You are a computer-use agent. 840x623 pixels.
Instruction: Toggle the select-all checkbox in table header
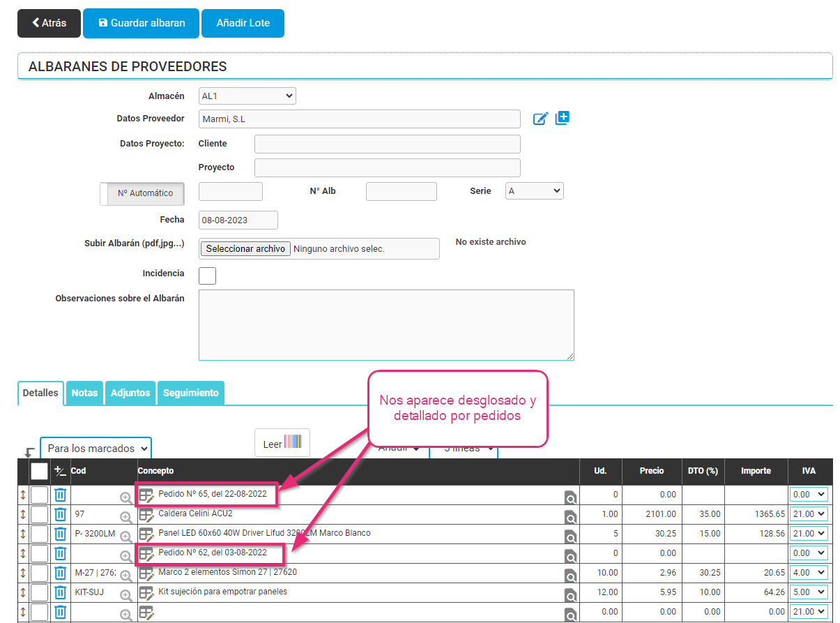[40, 472]
